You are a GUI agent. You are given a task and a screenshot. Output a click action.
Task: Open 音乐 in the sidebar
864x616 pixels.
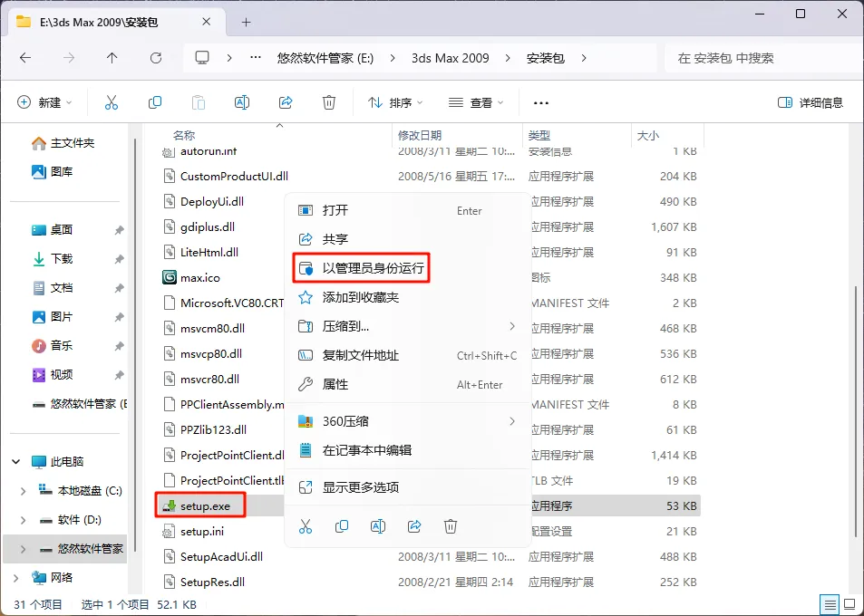point(53,346)
